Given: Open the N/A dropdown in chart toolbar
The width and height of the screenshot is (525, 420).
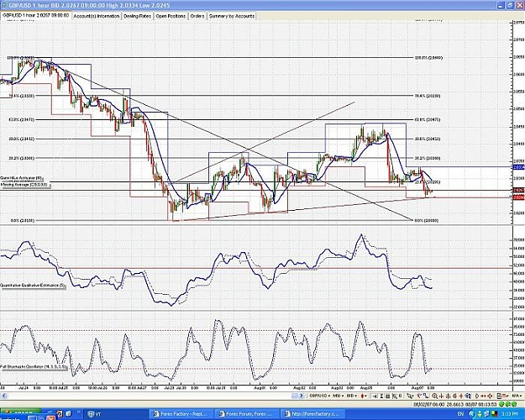Looking at the screenshot, I should click(x=517, y=396).
